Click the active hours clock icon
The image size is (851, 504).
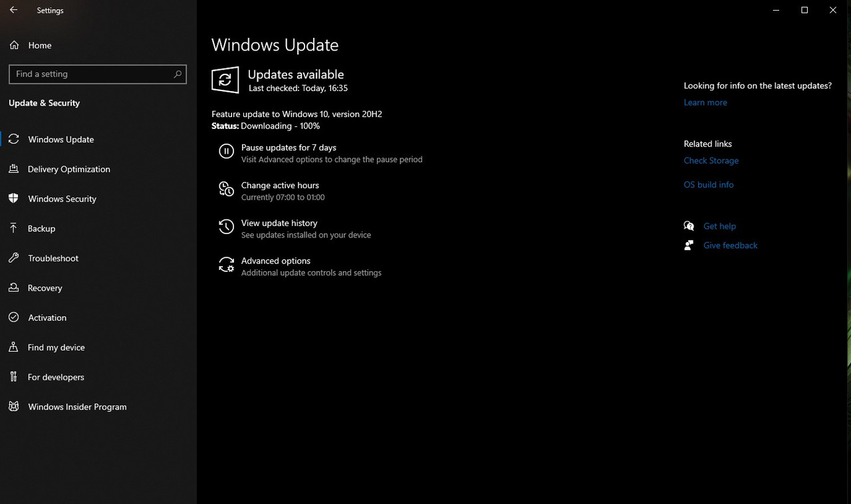[x=227, y=190]
